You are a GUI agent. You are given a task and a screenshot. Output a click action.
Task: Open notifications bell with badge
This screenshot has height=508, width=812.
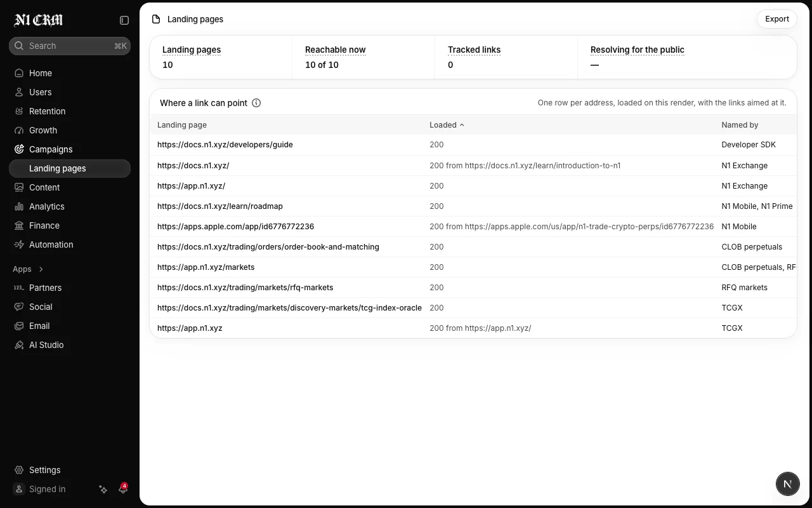tap(123, 489)
